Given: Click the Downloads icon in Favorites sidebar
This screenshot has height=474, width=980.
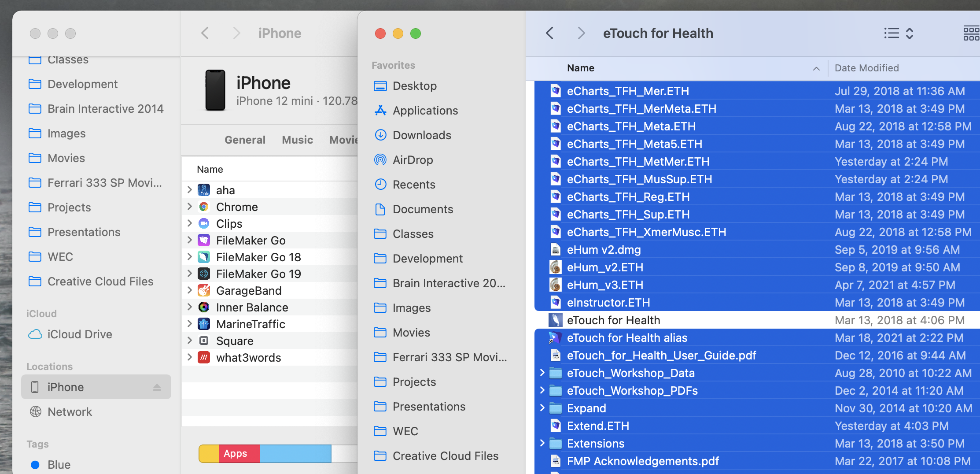Looking at the screenshot, I should (x=380, y=135).
